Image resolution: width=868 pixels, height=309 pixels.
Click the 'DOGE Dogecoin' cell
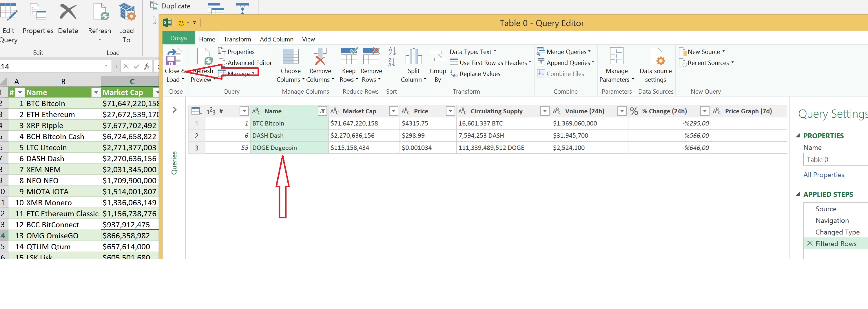pos(289,148)
